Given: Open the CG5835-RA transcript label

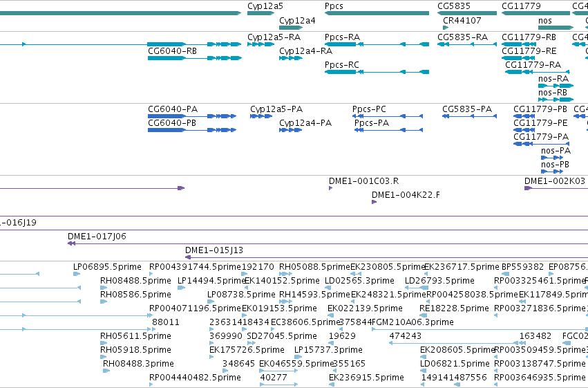Looking at the screenshot, I should 463,37.
